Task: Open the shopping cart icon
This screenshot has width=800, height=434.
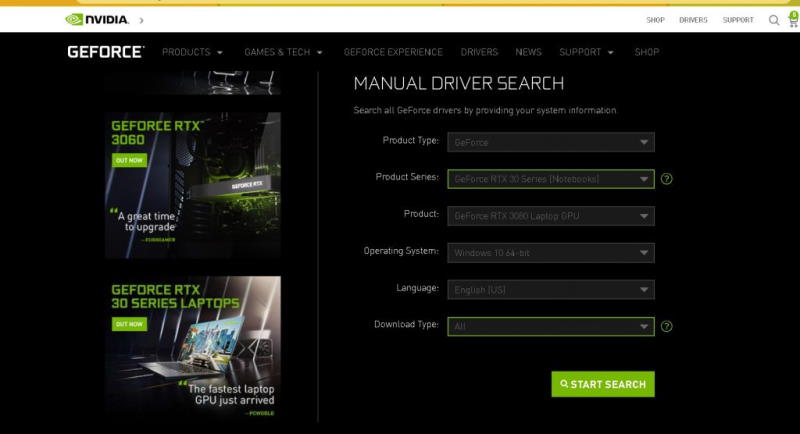Action: click(793, 19)
